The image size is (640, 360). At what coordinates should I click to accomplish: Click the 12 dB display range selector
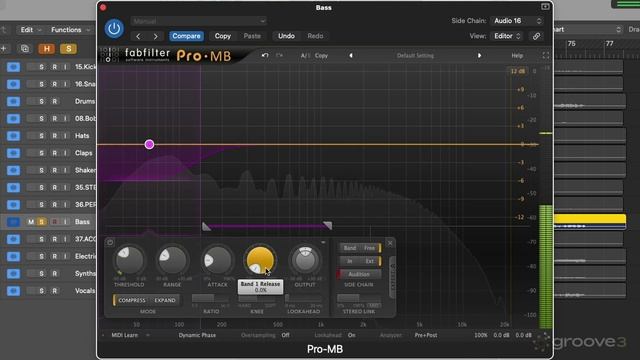click(x=518, y=71)
